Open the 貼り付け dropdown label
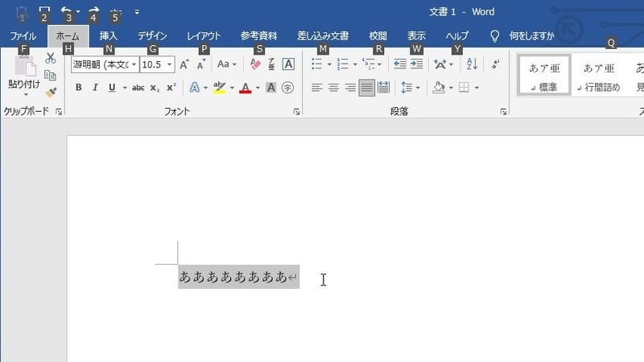644x362 pixels. 24,88
